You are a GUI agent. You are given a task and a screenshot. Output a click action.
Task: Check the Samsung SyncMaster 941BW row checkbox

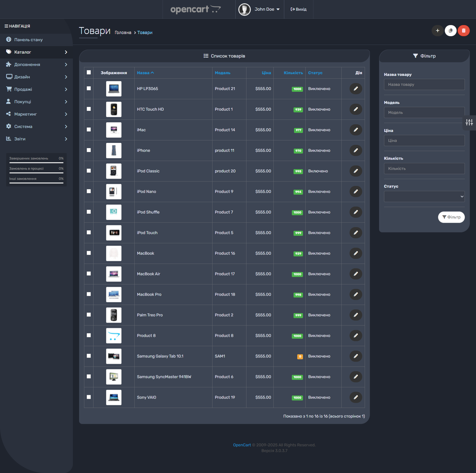[89, 377]
